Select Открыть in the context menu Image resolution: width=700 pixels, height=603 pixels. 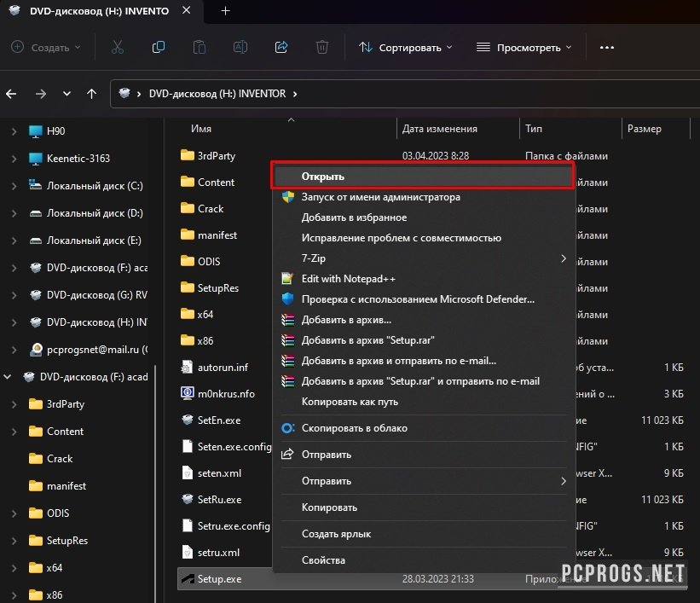422,177
